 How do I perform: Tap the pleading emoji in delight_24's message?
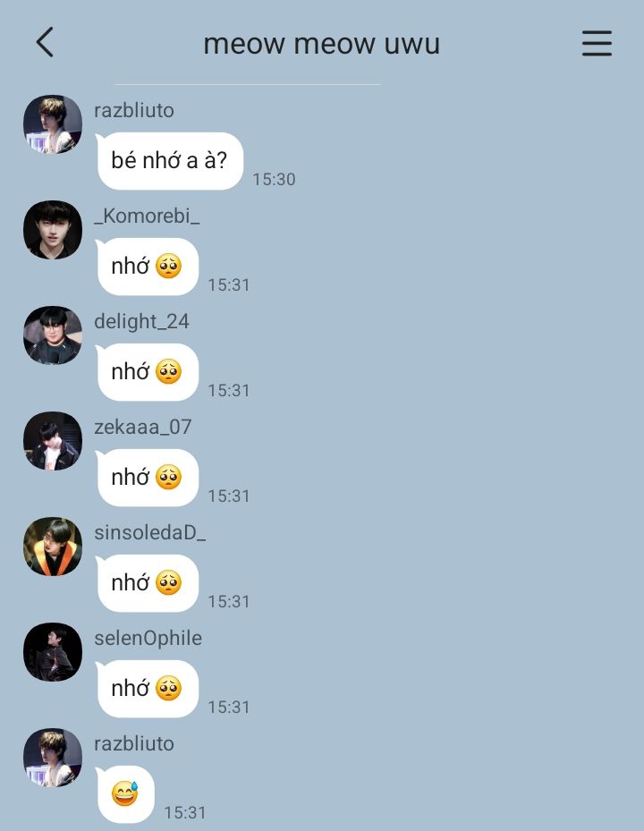coord(168,371)
